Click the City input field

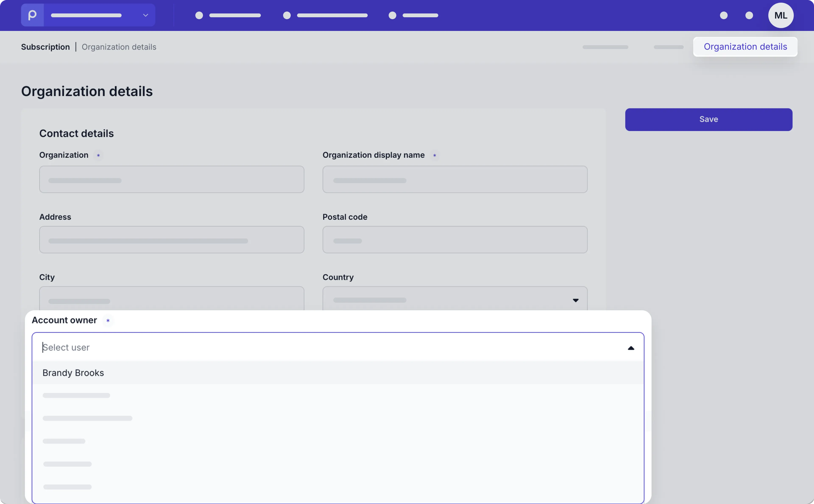(x=171, y=299)
